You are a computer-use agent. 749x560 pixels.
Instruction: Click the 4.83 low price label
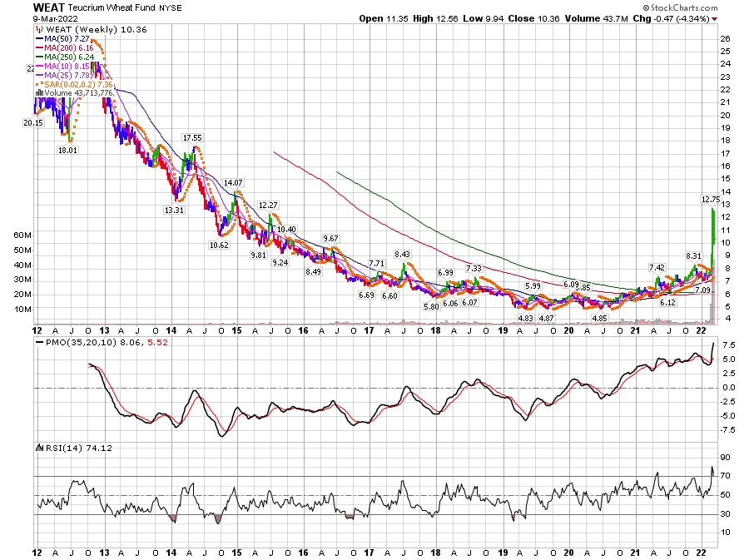tap(524, 318)
